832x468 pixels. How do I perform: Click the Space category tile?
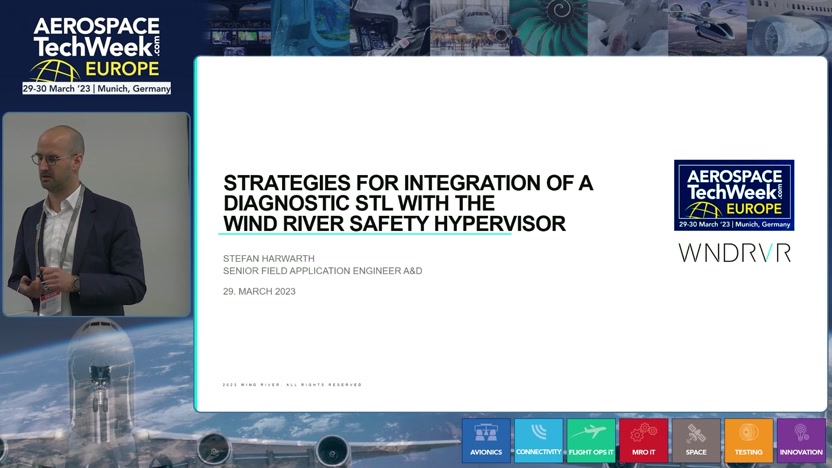tap(696, 440)
